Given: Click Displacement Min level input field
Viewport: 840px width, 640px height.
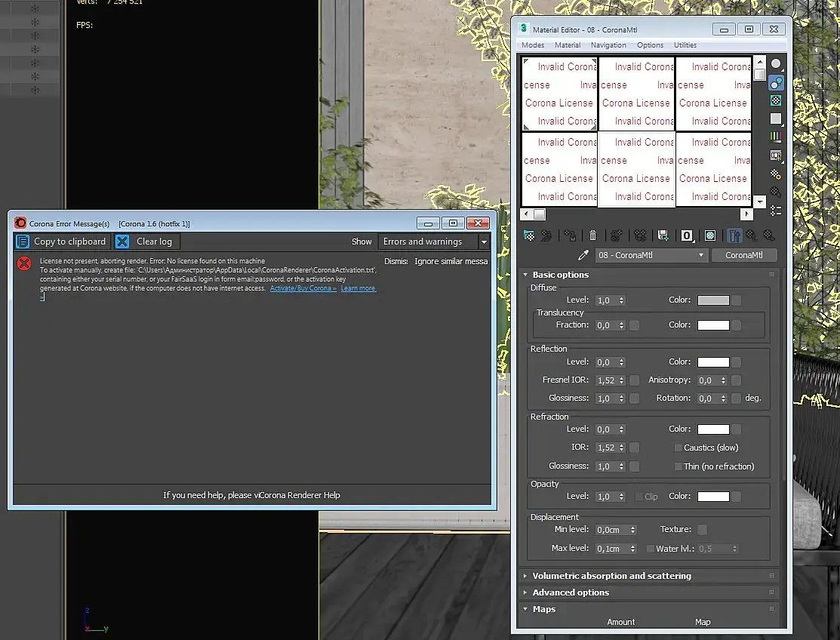Looking at the screenshot, I should (612, 530).
